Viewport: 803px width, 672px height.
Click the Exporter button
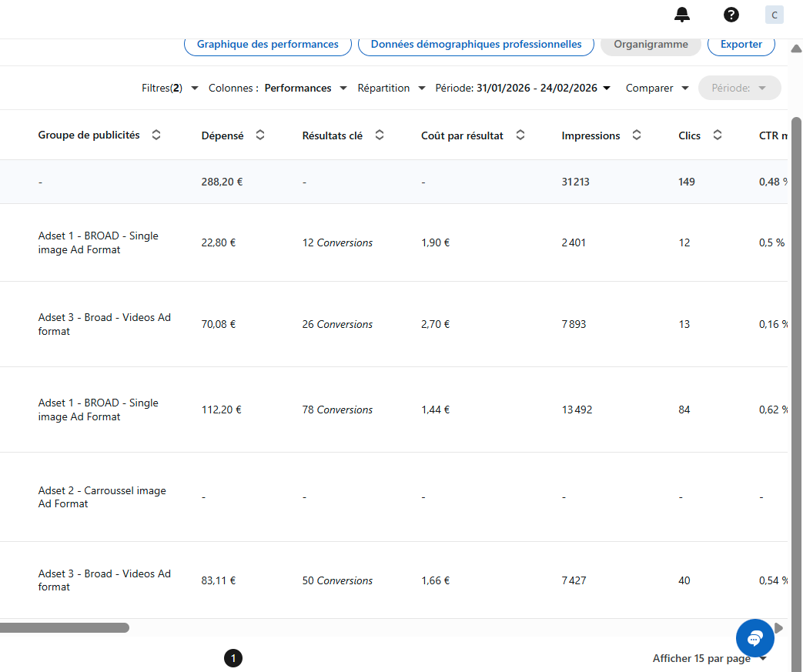click(x=741, y=45)
